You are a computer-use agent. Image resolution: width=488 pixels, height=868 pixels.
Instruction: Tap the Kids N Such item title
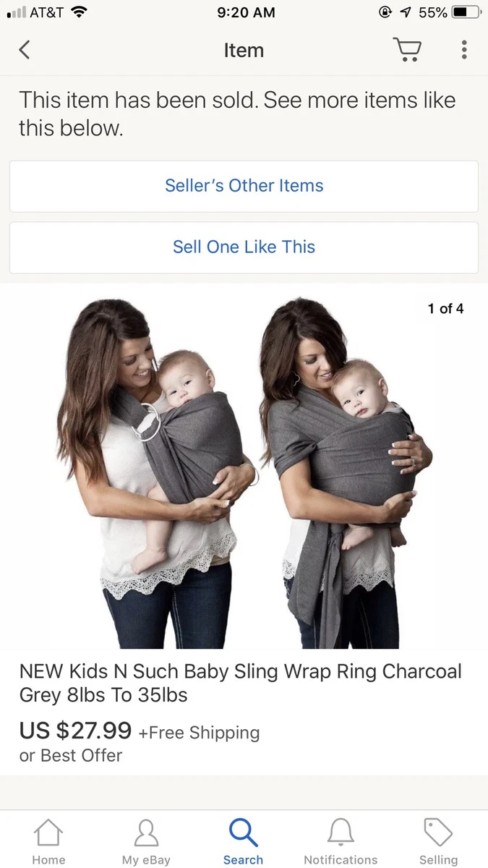coord(240,683)
